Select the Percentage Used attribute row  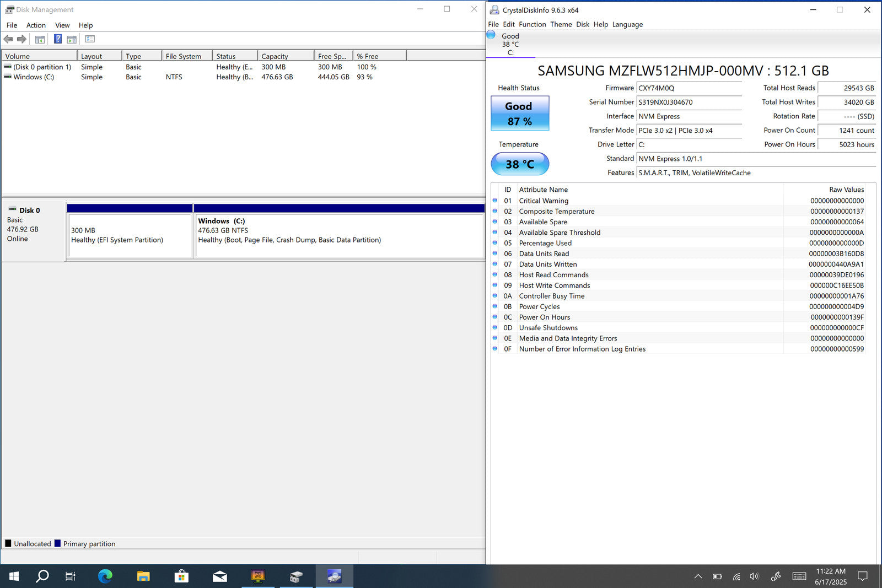545,243
